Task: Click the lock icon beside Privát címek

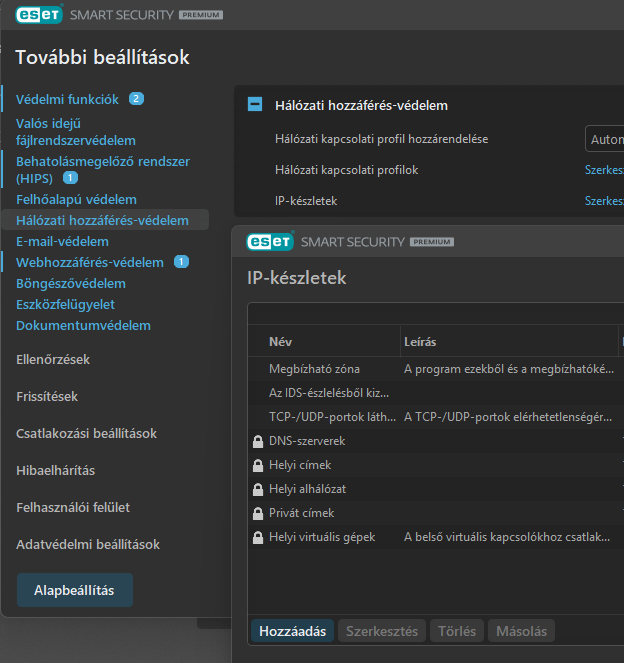Action: tap(258, 513)
